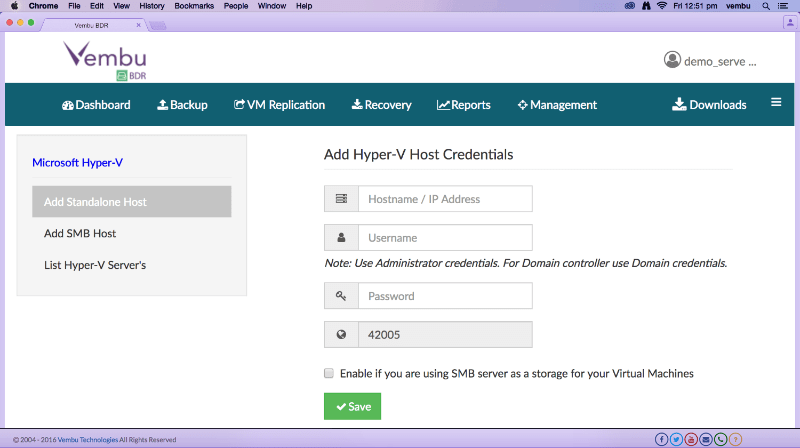Close the Vembu BDR browser tab
The height and width of the screenshot is (448, 800).
tap(138, 25)
